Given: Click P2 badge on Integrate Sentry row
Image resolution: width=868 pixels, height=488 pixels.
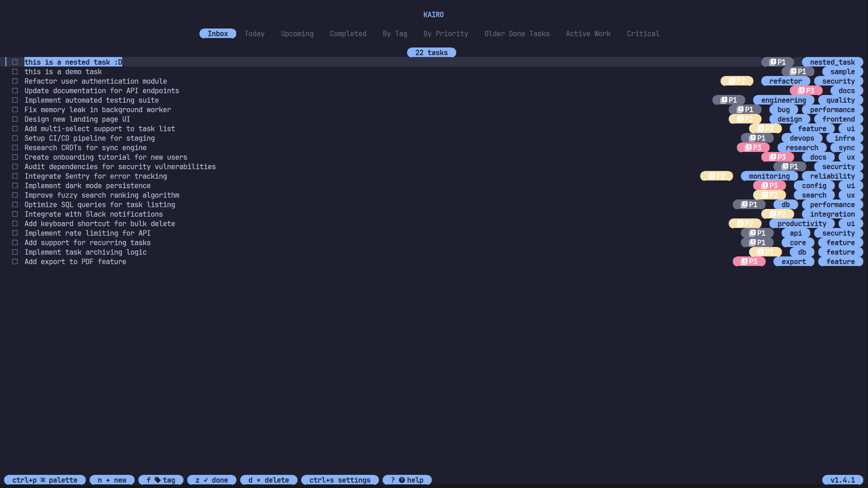Looking at the screenshot, I should click(716, 176).
